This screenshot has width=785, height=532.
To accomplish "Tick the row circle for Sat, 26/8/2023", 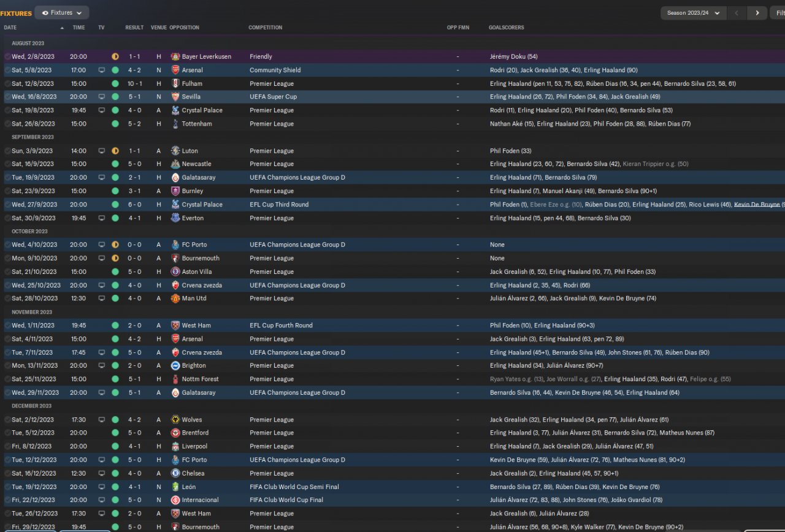I will (7, 124).
